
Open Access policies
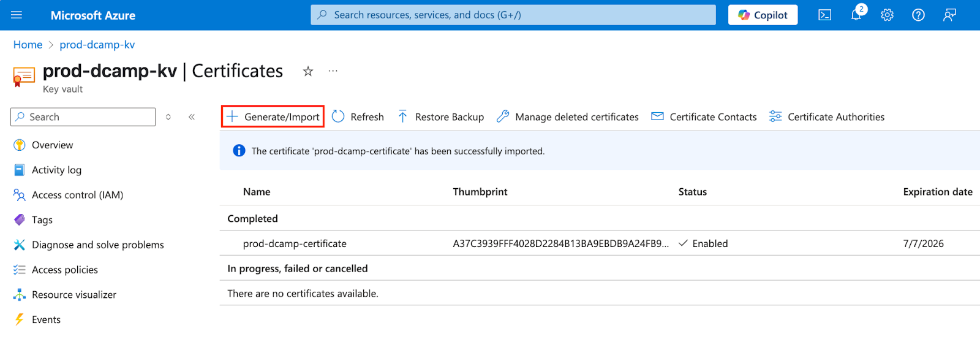pos(65,270)
